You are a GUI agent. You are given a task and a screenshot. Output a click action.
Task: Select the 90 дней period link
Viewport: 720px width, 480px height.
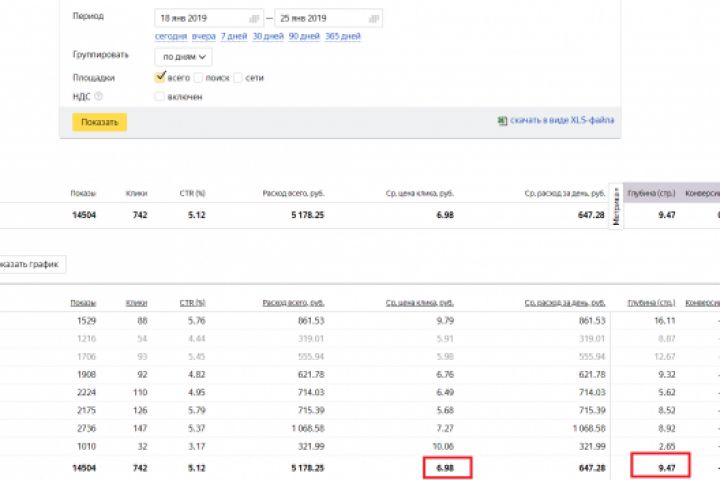304,36
